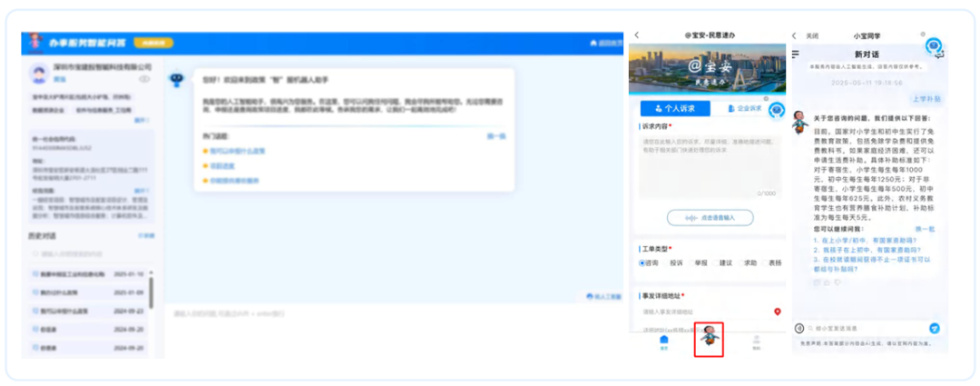Open the 我的 tab in the bottom bar
The height and width of the screenshot is (386, 980).
pos(756,342)
